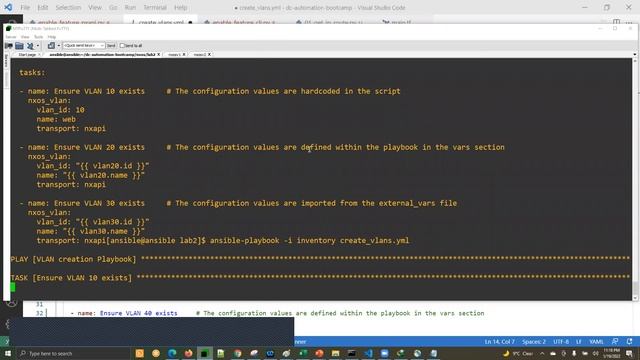Click the microphone icon in system tray
The height and width of the screenshot is (360, 640).
tap(573, 353)
